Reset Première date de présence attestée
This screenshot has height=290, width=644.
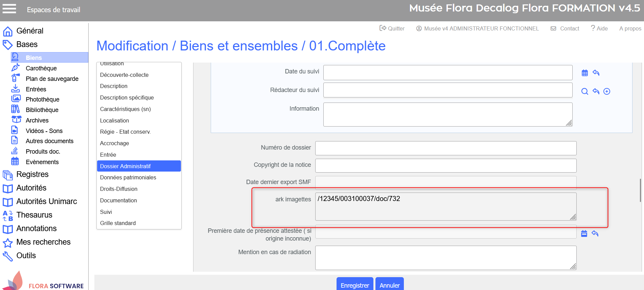[x=595, y=233]
